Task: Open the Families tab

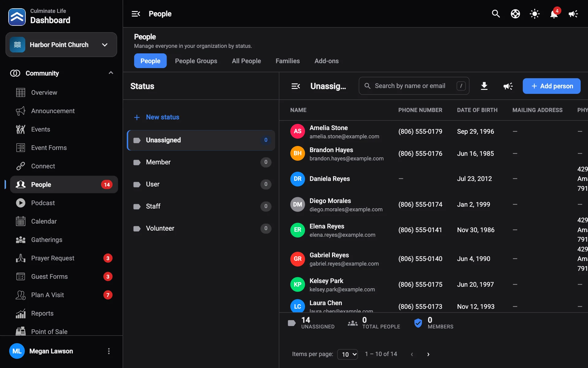Action: [x=288, y=61]
